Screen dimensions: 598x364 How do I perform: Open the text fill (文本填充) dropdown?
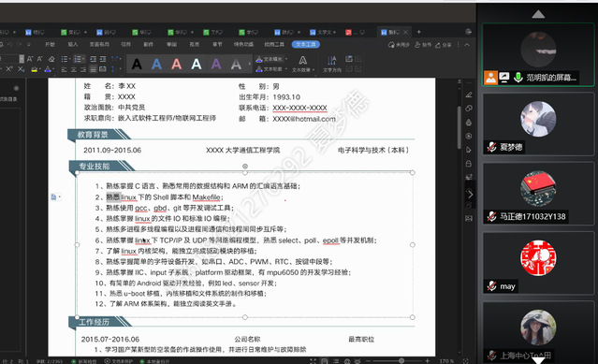(x=271, y=59)
